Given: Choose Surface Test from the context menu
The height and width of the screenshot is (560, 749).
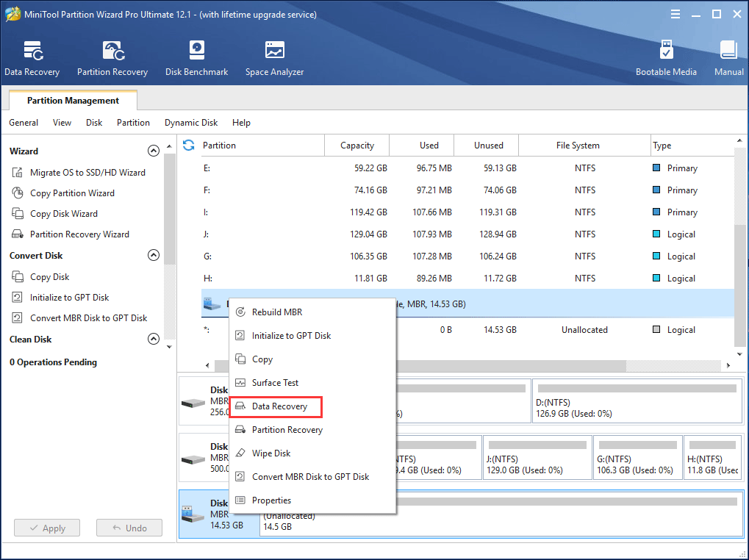Looking at the screenshot, I should pyautogui.click(x=277, y=382).
